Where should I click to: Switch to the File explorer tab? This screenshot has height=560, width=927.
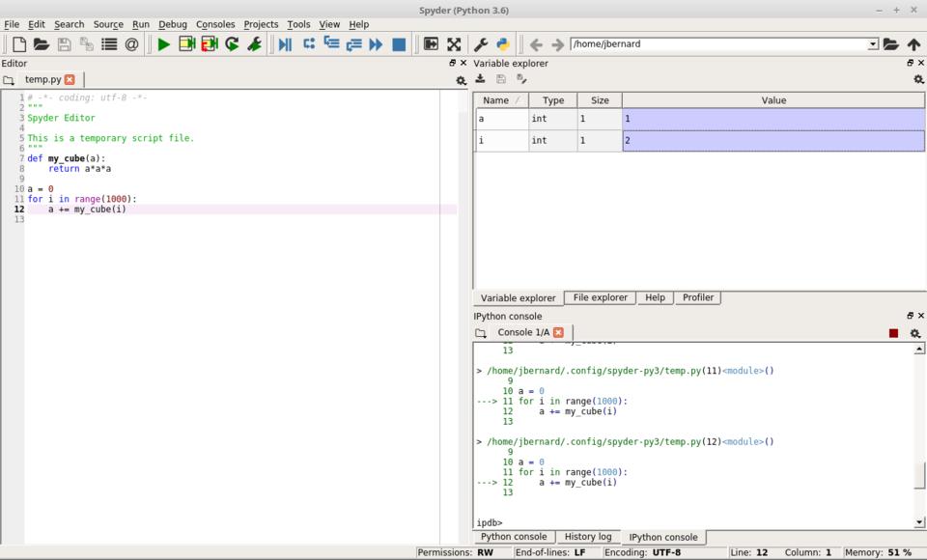[x=600, y=297]
